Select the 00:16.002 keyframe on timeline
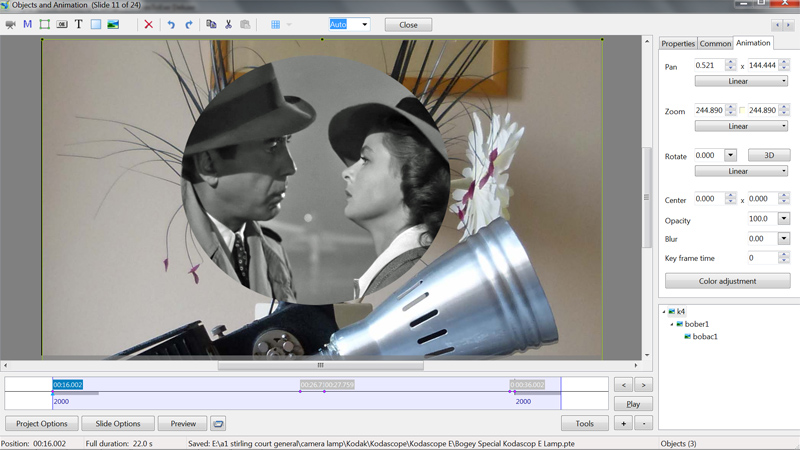The image size is (800, 450). coord(68,385)
